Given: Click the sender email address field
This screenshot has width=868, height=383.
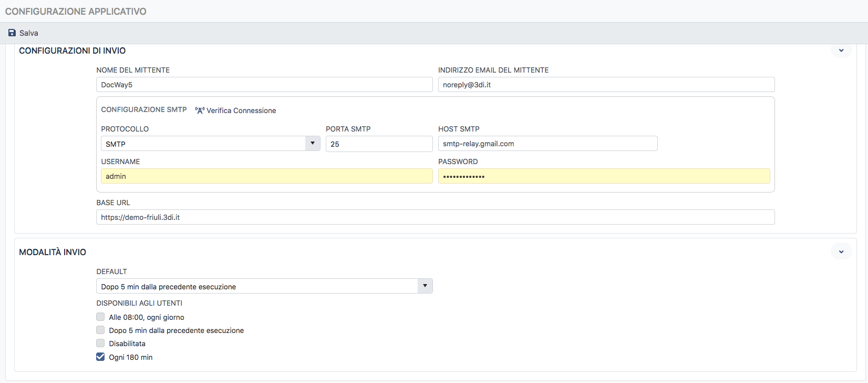Looking at the screenshot, I should click(606, 85).
